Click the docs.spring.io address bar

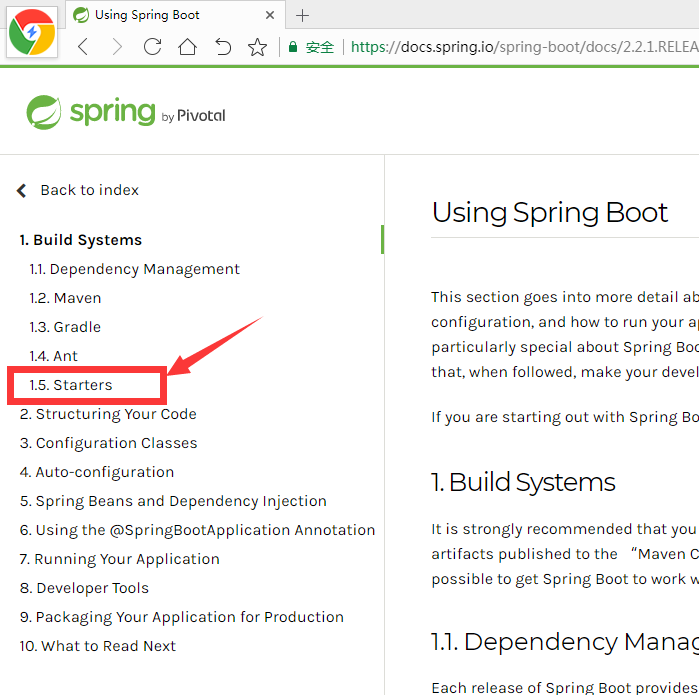524,46
